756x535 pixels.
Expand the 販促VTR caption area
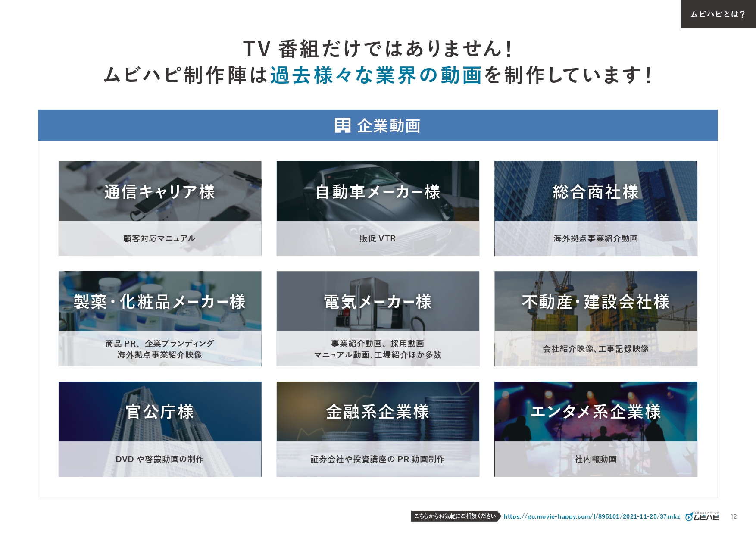coord(378,238)
